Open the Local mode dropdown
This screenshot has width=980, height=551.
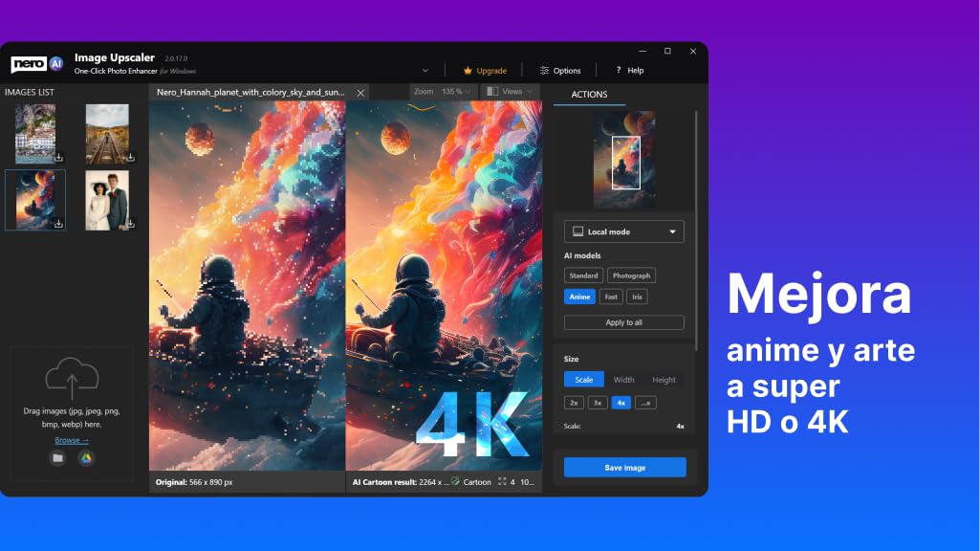pyautogui.click(x=623, y=231)
